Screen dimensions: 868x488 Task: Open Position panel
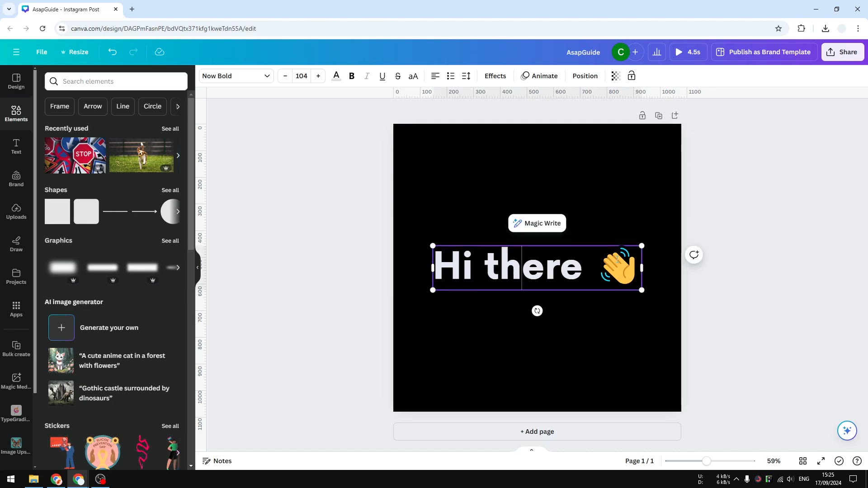coord(585,76)
